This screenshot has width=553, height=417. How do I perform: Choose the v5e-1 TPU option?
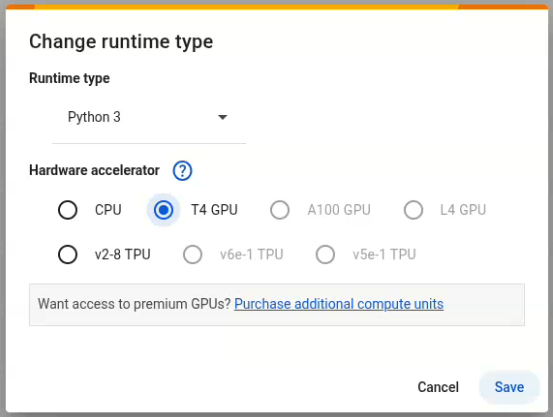[x=325, y=254]
